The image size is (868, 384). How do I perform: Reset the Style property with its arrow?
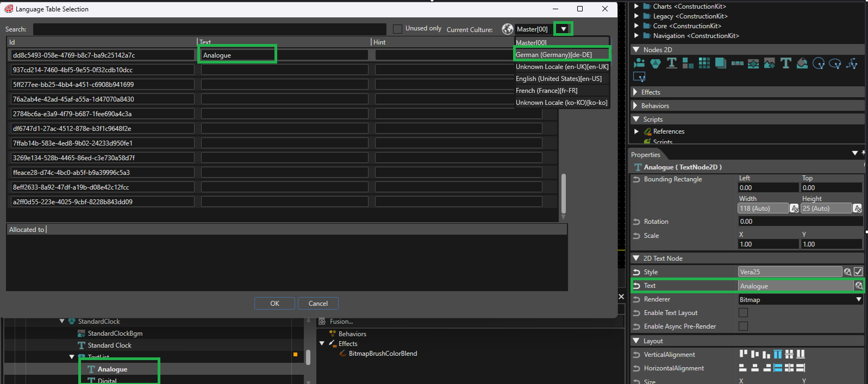pyautogui.click(x=636, y=272)
